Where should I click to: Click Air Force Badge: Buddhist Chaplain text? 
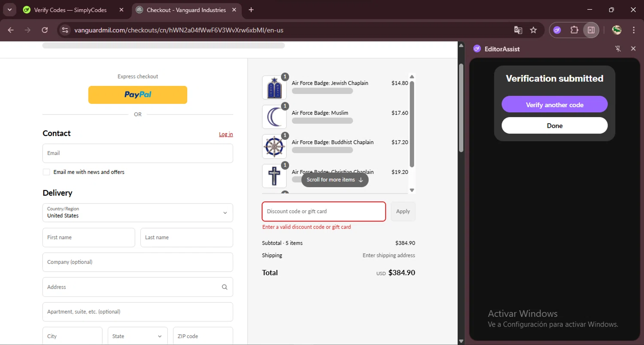(333, 142)
